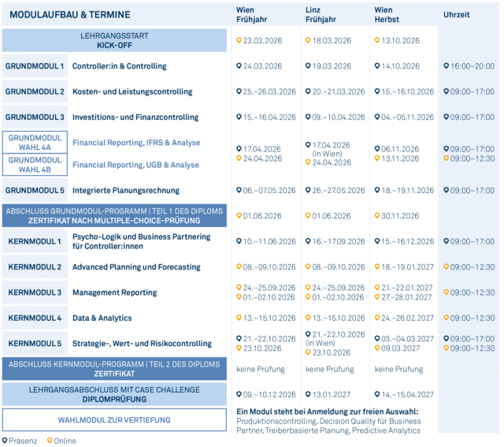Open the KERNMODUL 4 label
The height and width of the screenshot is (447, 504).
(35, 318)
